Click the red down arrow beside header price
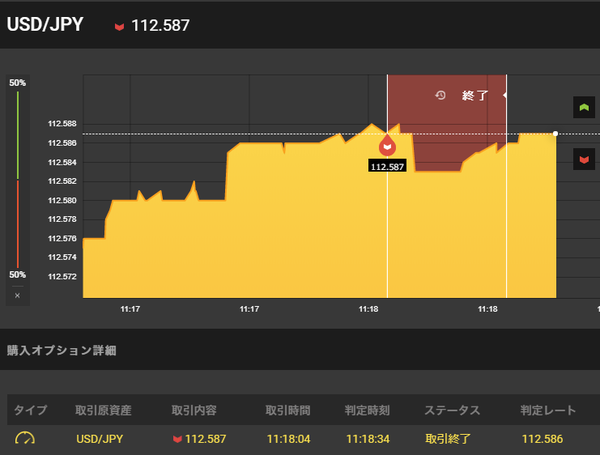 click(119, 26)
